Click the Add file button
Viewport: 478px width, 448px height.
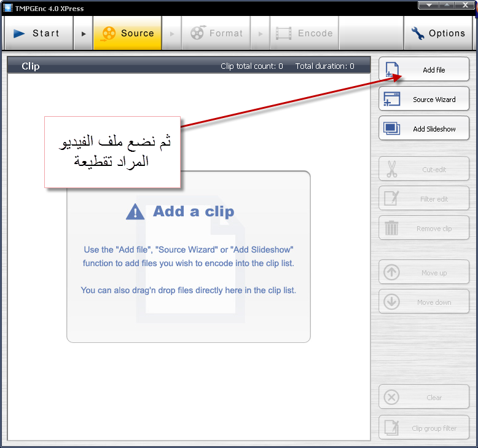pyautogui.click(x=424, y=69)
